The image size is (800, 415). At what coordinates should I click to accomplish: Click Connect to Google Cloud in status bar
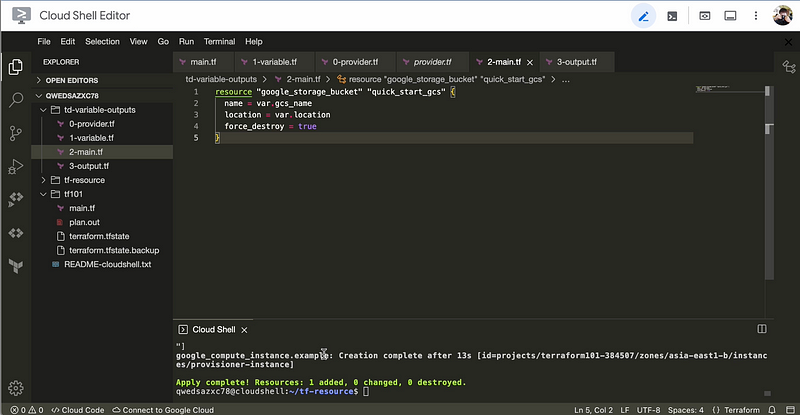click(163, 410)
